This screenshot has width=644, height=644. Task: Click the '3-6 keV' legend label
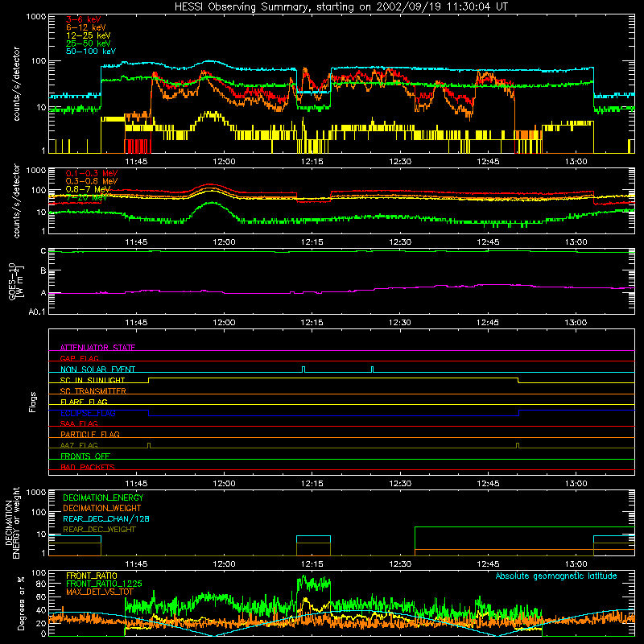(83, 19)
